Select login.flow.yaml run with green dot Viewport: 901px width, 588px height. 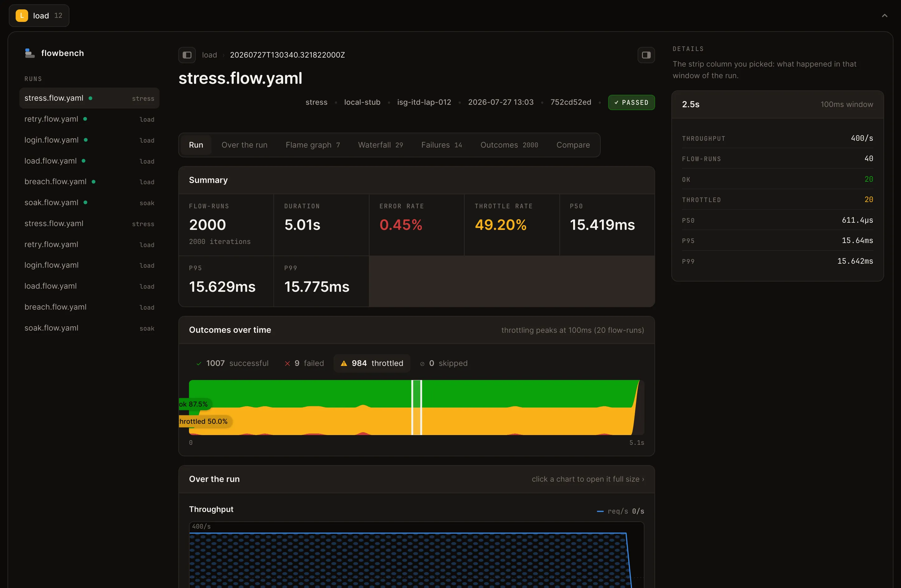[89, 140]
